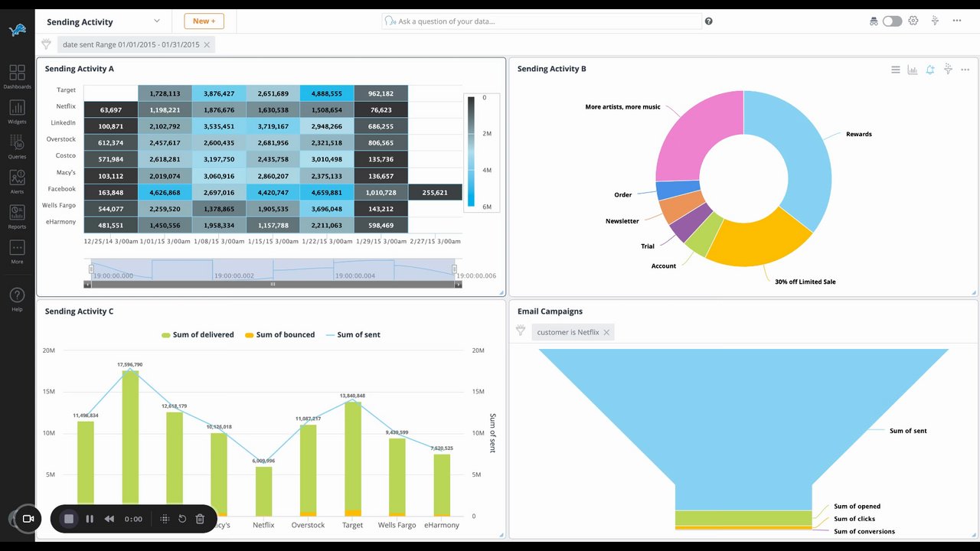Click heatmap cell 4,888,555 for Target
Viewport: 980px width, 551px height.
(x=327, y=93)
